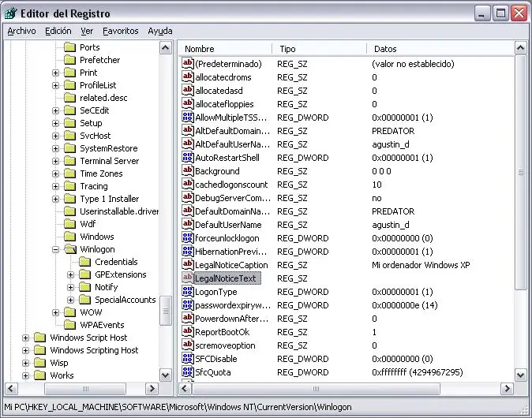Expand the GPExtensions subkey
This screenshot has width=532, height=418.
click(x=70, y=275)
